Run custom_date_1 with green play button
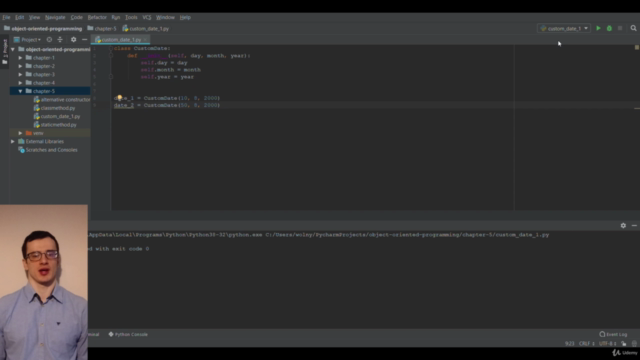 [598, 28]
